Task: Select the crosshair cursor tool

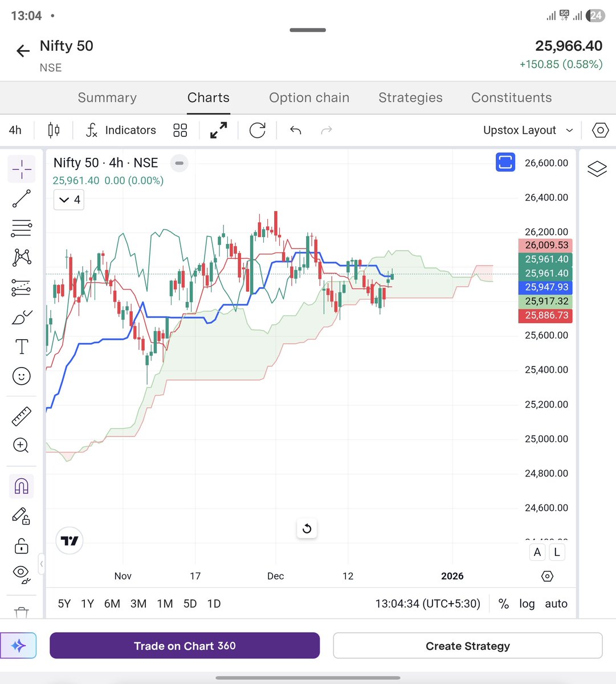Action: point(22,169)
